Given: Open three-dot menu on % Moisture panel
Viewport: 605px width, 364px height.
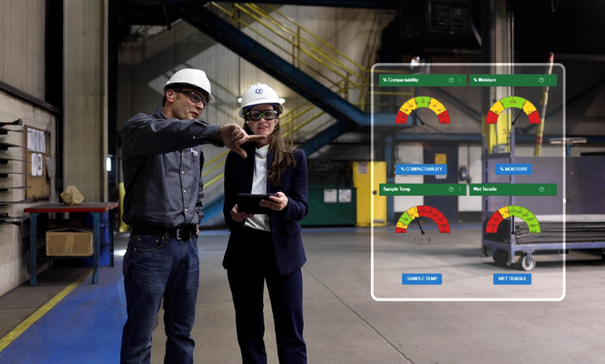Looking at the screenshot, I should (551, 80).
